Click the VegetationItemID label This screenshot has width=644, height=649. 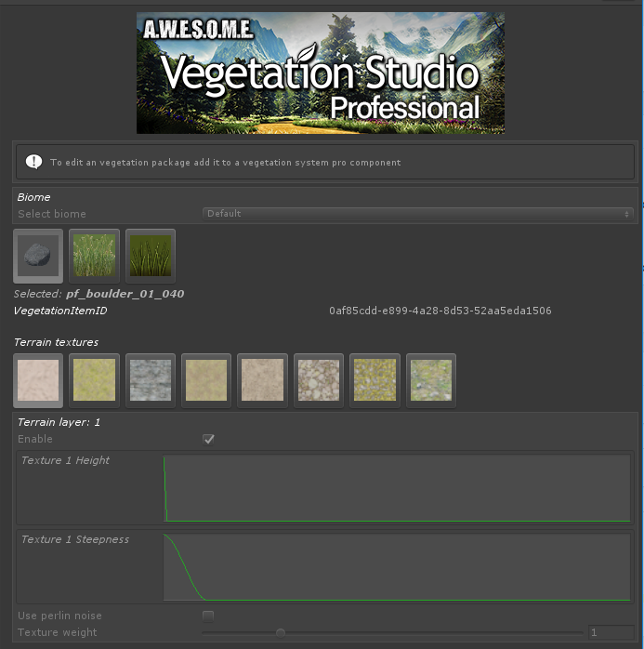[x=60, y=311]
